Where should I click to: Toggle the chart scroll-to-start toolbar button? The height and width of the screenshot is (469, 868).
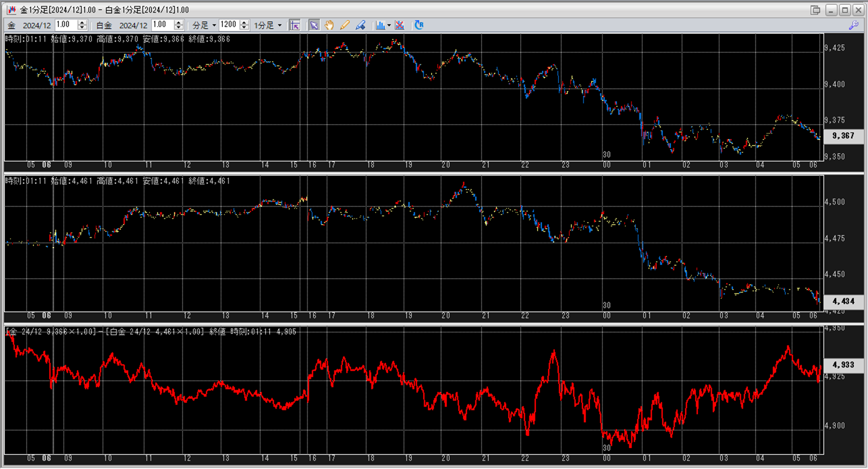(x=295, y=25)
